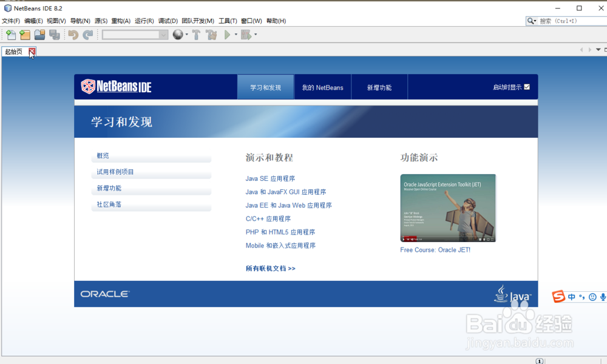Select the 起始页 document tab

coord(14,52)
